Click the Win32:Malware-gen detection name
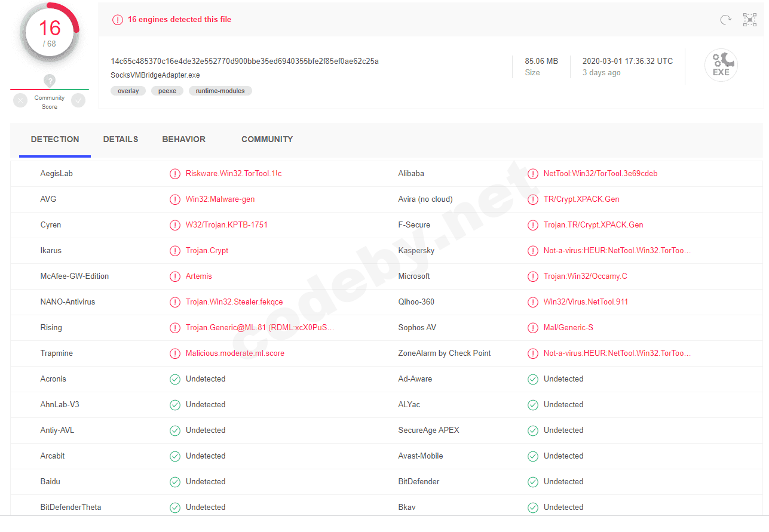769x532 pixels. pyautogui.click(x=220, y=199)
